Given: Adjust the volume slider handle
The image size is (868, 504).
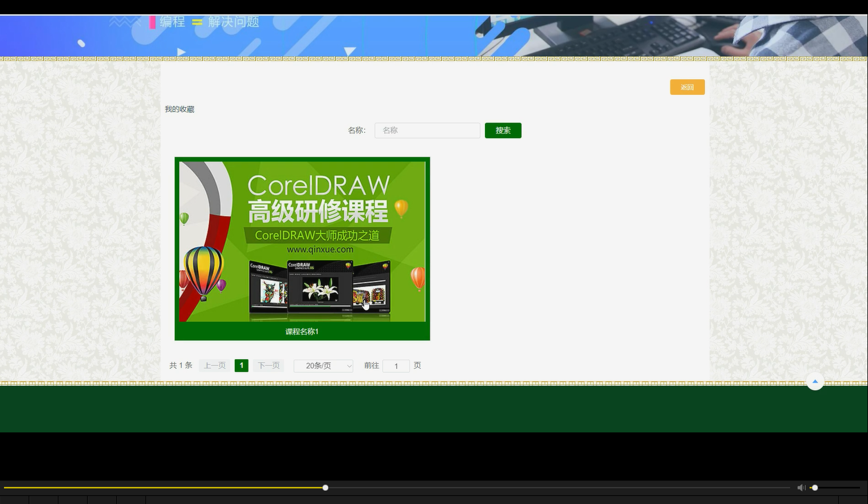Looking at the screenshot, I should pos(815,487).
